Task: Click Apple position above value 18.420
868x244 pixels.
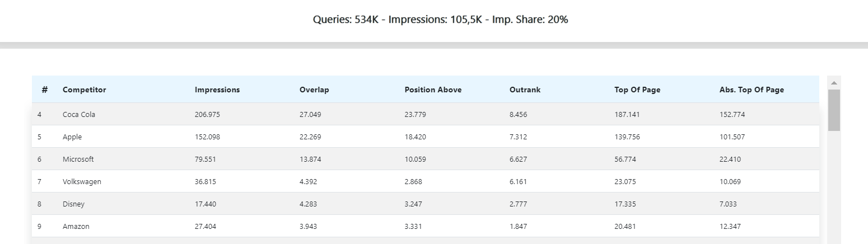Action: [x=415, y=137]
